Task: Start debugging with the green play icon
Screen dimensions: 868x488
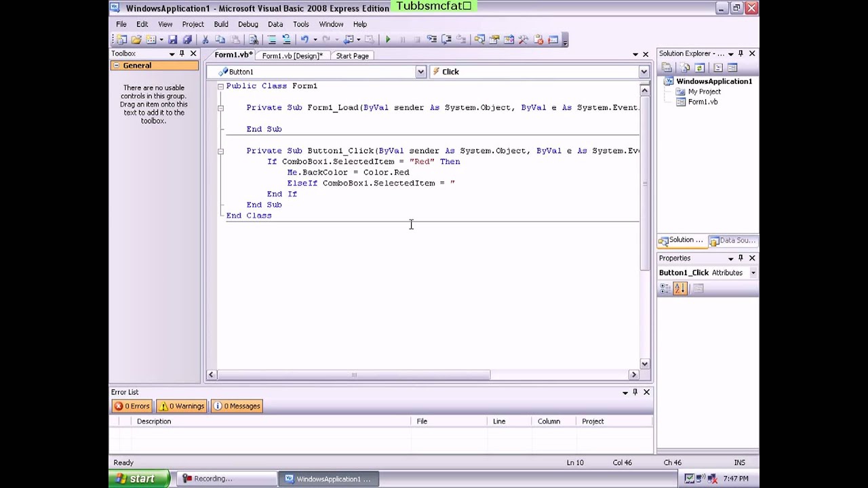Action: [388, 40]
